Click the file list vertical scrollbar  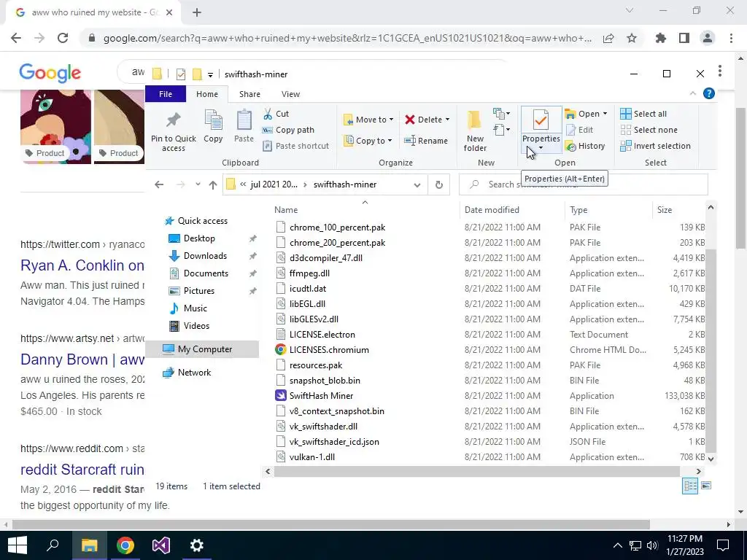(x=711, y=350)
